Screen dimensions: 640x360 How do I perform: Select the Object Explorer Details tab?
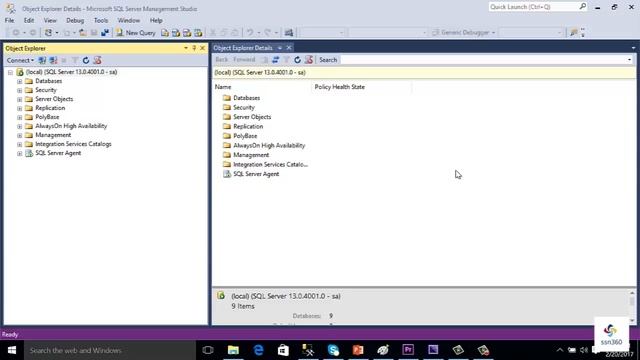point(243,48)
